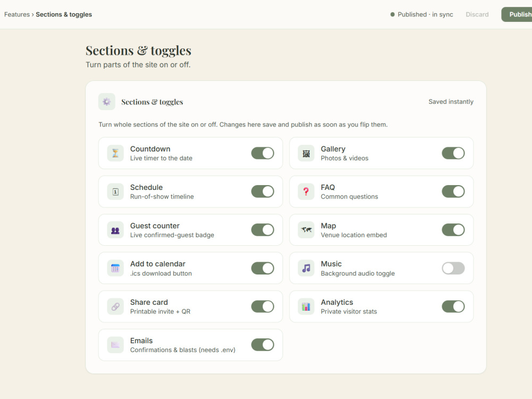Click the Schedule title text
The height and width of the screenshot is (399, 532).
(146, 187)
